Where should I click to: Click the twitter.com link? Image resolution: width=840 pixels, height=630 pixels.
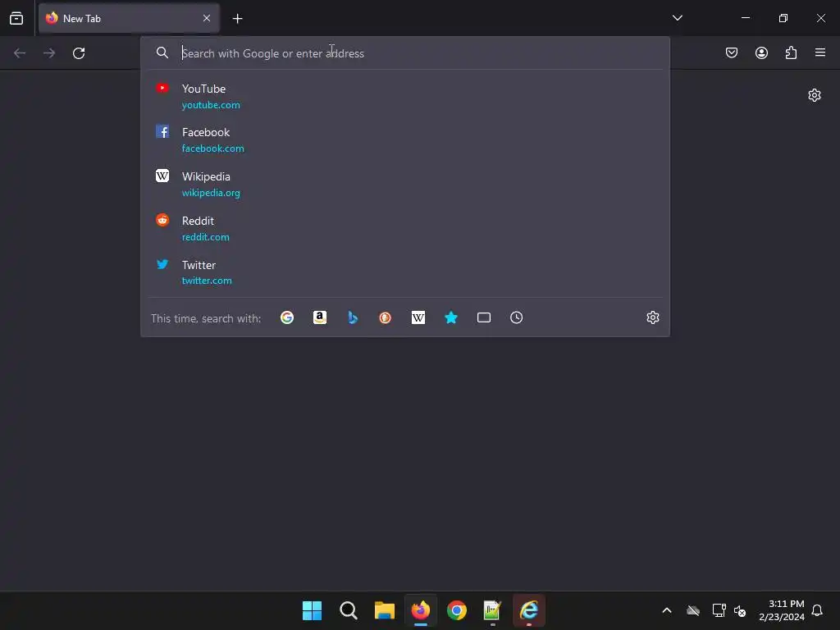206,281
